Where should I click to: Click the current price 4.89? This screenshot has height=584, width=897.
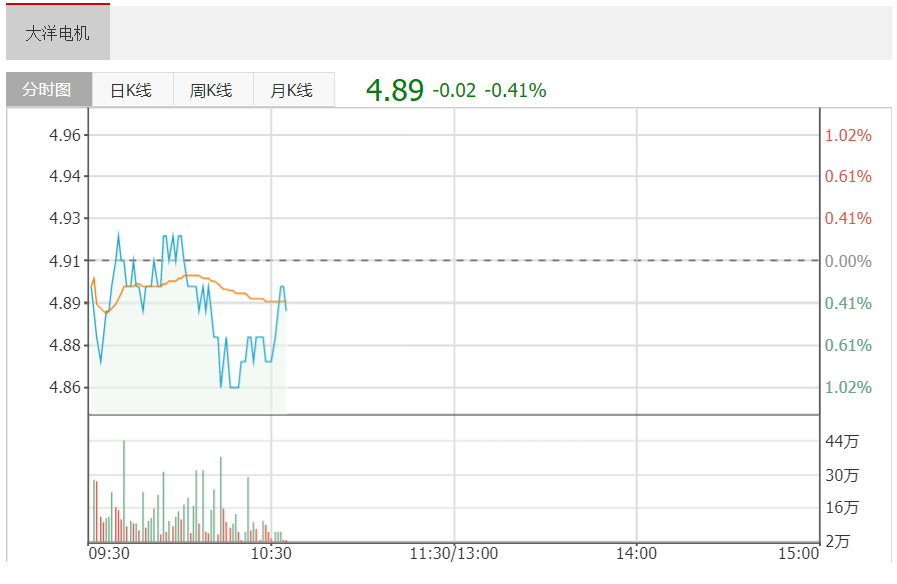pos(395,90)
